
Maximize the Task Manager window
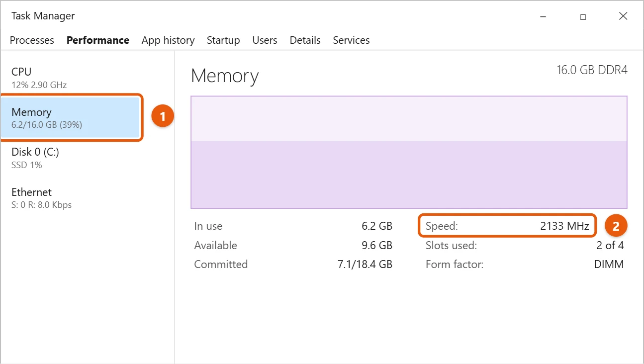point(583,16)
